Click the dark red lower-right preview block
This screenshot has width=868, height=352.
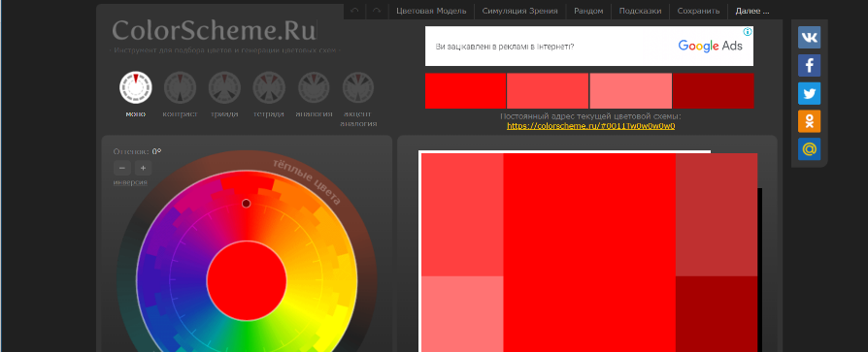[717, 314]
